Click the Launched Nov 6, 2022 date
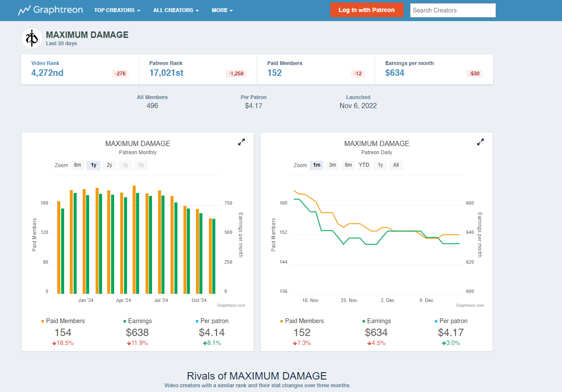This screenshot has width=562, height=392. point(358,106)
